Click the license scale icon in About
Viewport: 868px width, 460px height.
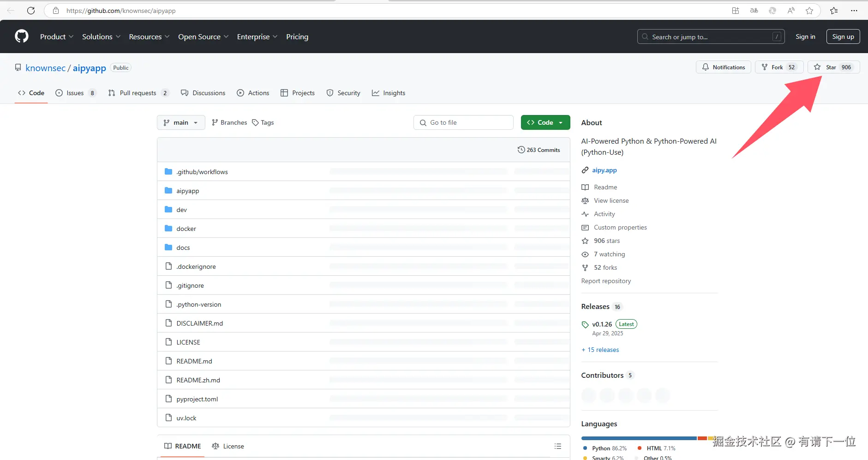point(585,200)
